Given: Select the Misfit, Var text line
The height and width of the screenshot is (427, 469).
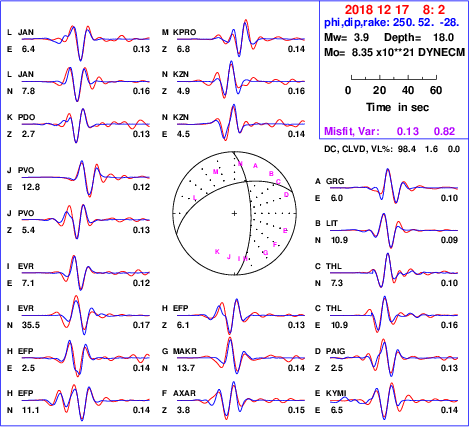Looking at the screenshot, I should point(390,131).
